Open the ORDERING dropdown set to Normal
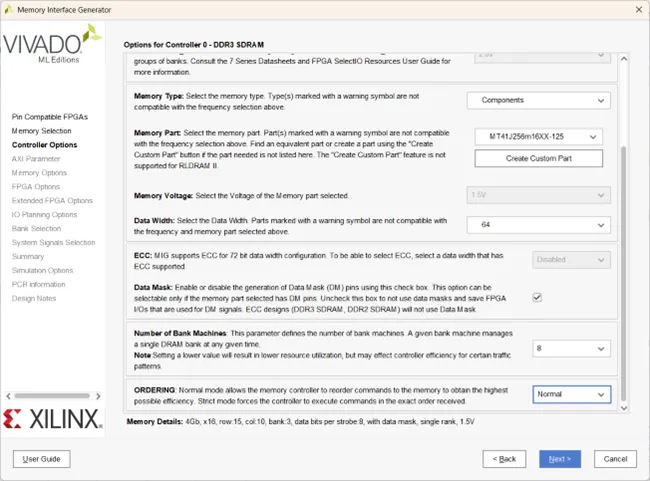Image resolution: width=650 pixels, height=481 pixels. (571, 394)
